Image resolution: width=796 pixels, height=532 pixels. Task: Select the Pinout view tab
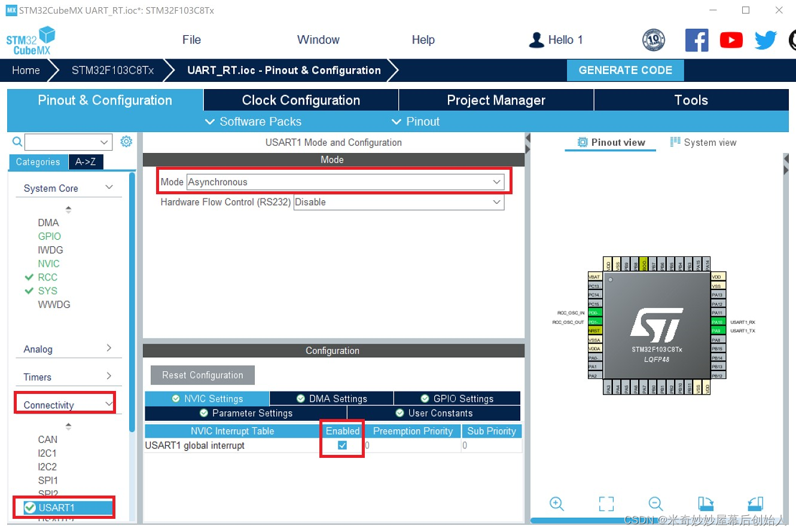[611, 142]
